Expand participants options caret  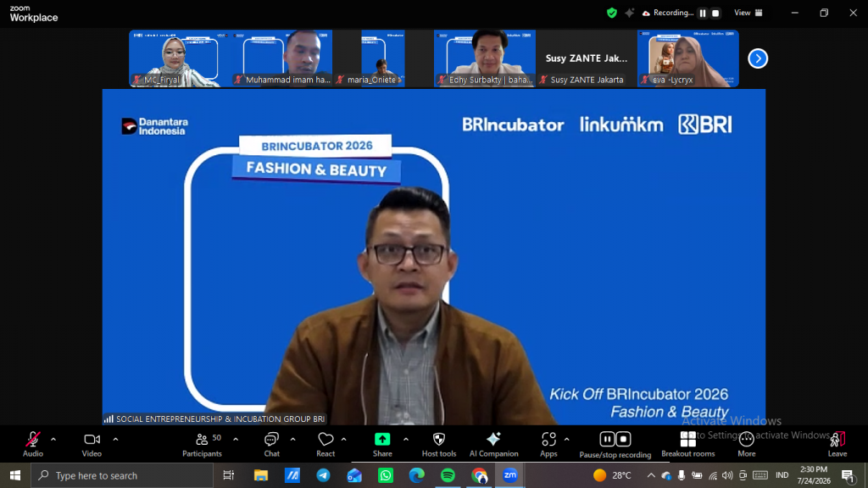coord(236,440)
